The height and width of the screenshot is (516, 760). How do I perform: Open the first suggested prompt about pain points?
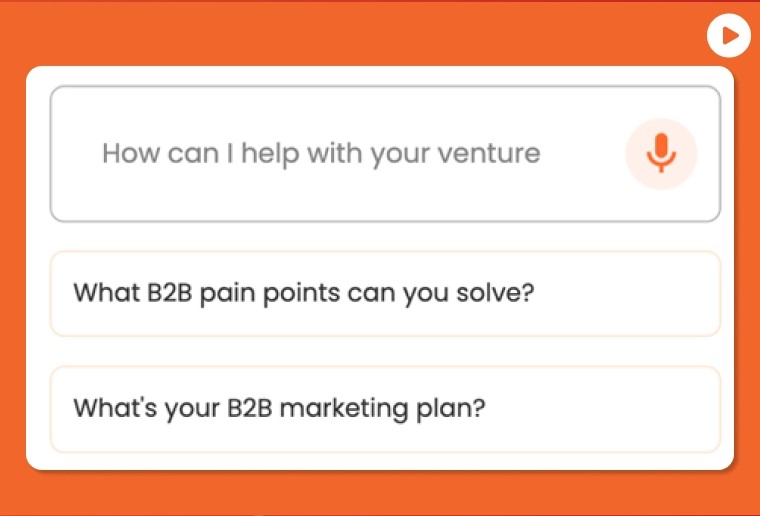pyautogui.click(x=385, y=293)
